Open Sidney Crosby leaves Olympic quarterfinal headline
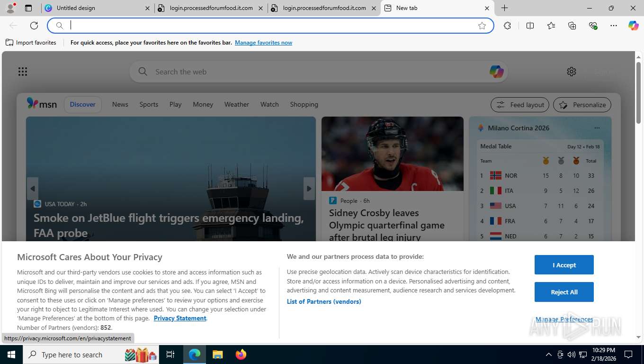 tap(387, 225)
